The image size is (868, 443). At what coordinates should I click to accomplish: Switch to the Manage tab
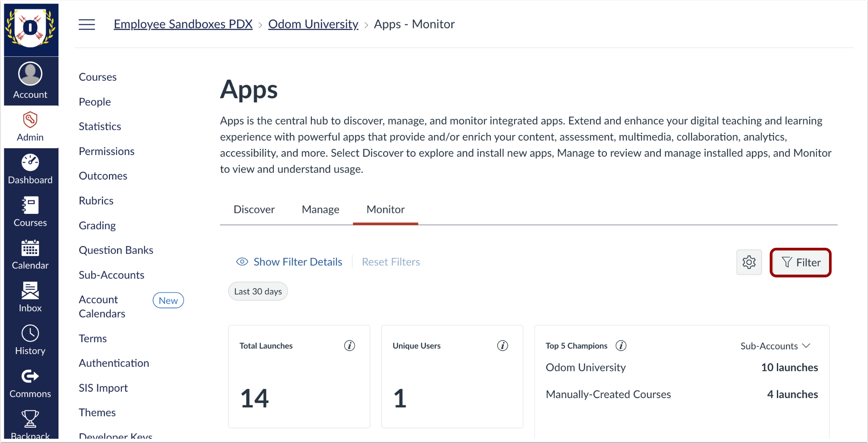coord(320,209)
